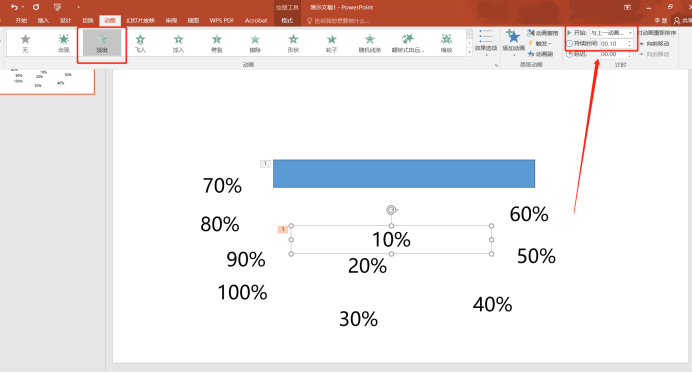Click the 30% text on the slide
This screenshot has width=692, height=373.
[x=358, y=319]
